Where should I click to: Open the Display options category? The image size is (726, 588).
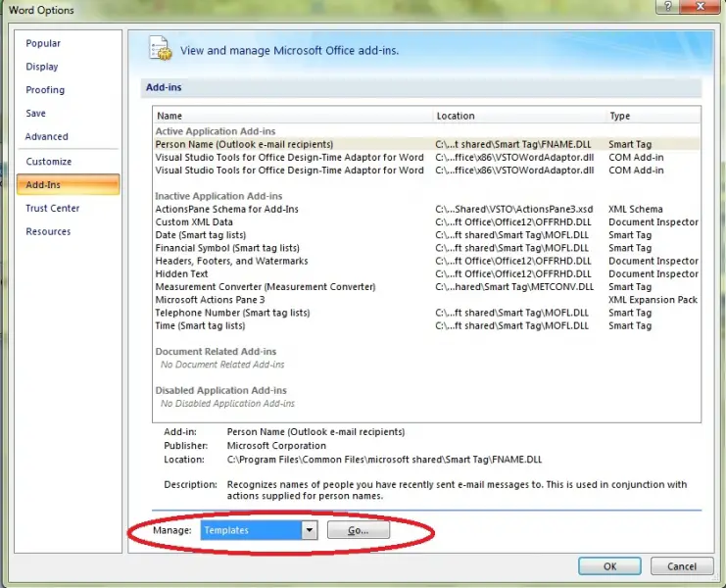click(x=42, y=67)
